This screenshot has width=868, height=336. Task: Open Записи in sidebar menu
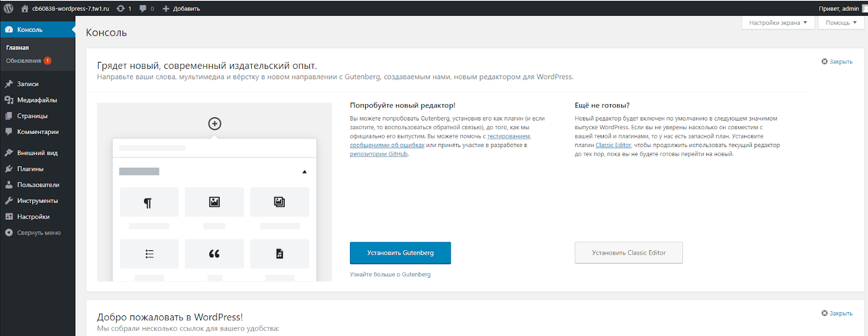point(28,84)
